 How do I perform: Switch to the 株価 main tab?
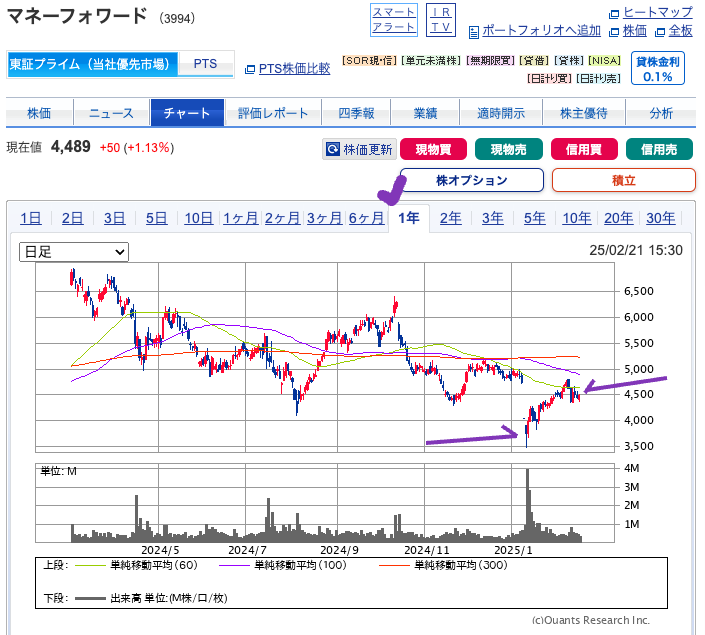pos(39,113)
